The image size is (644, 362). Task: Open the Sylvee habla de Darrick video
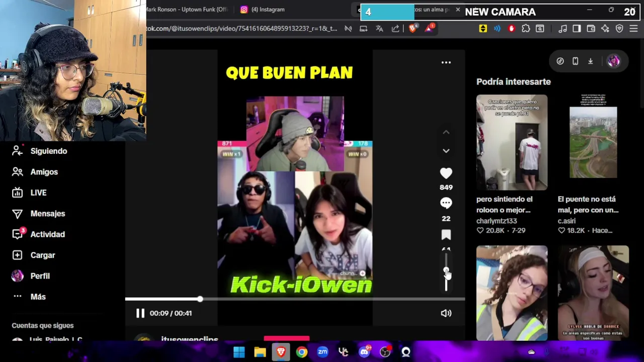593,293
